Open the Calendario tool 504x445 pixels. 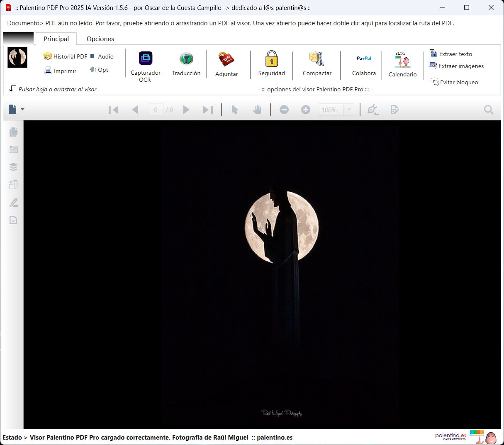click(x=402, y=63)
